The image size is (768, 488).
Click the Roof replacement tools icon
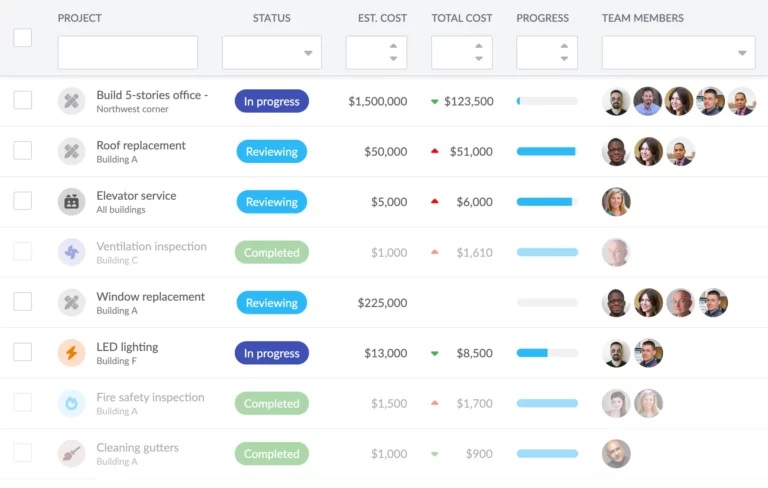click(71, 151)
